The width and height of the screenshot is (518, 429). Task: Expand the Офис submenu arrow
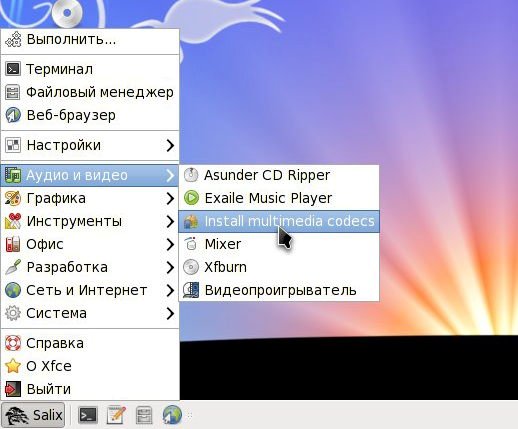[170, 244]
